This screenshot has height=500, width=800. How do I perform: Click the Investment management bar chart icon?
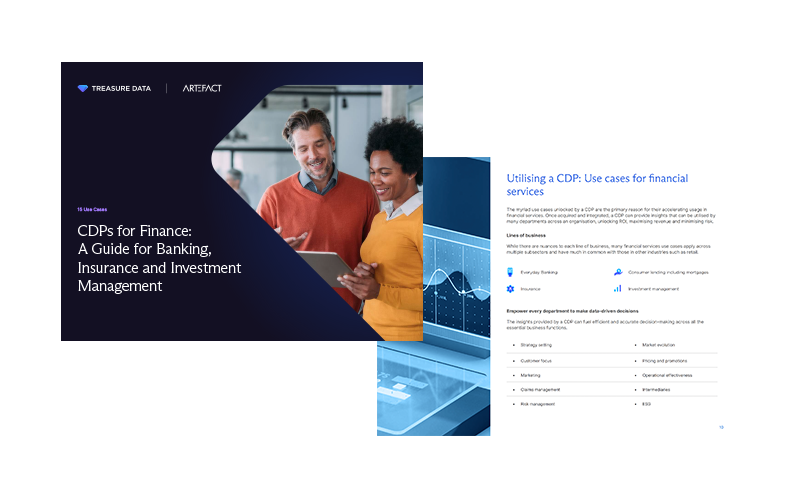(618, 289)
